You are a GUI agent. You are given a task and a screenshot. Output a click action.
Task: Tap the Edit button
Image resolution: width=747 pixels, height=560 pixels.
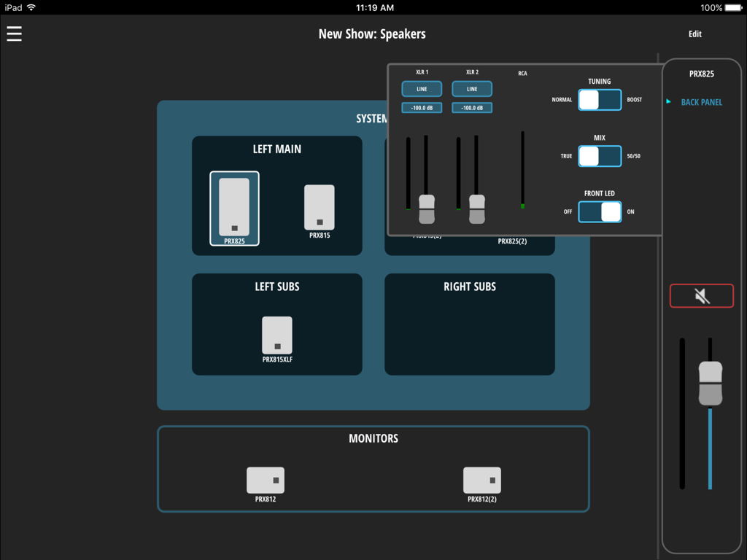coord(694,34)
